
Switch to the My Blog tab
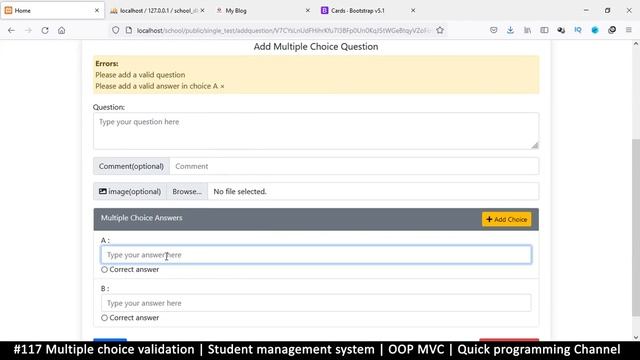(x=263, y=11)
